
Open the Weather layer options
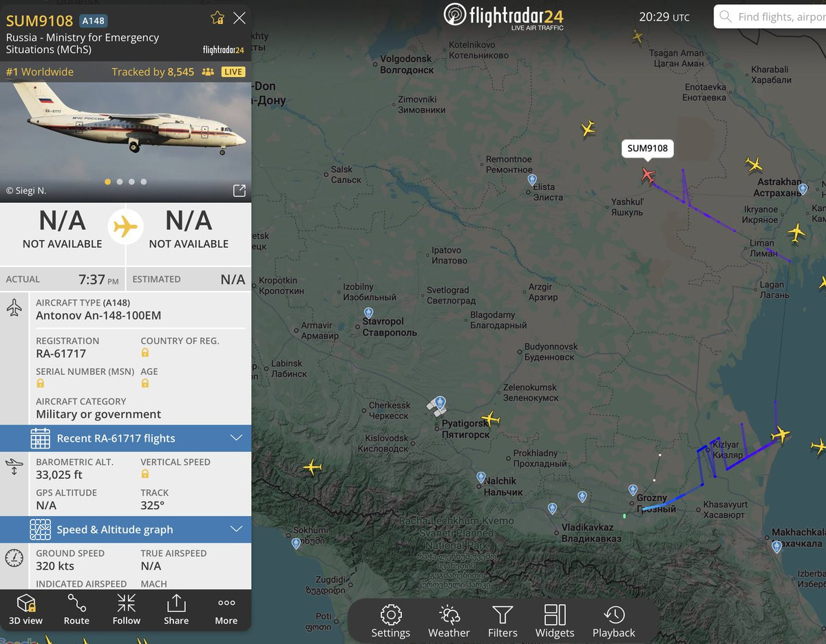(x=449, y=621)
